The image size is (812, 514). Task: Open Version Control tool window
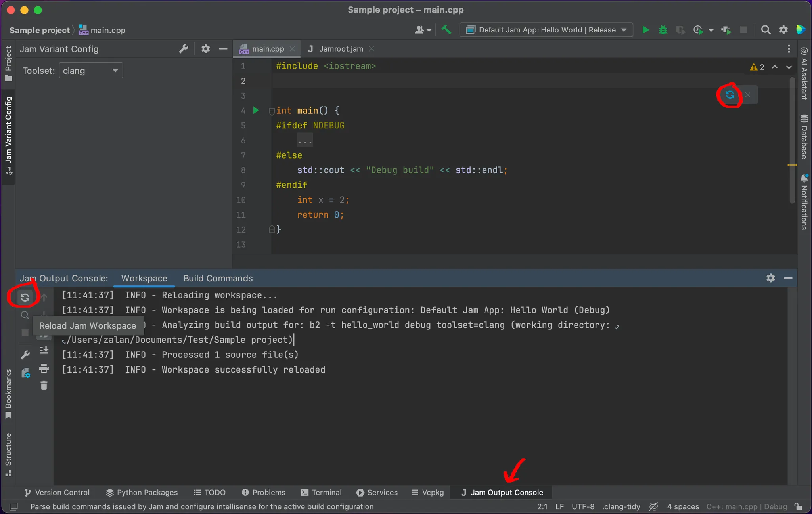click(57, 492)
